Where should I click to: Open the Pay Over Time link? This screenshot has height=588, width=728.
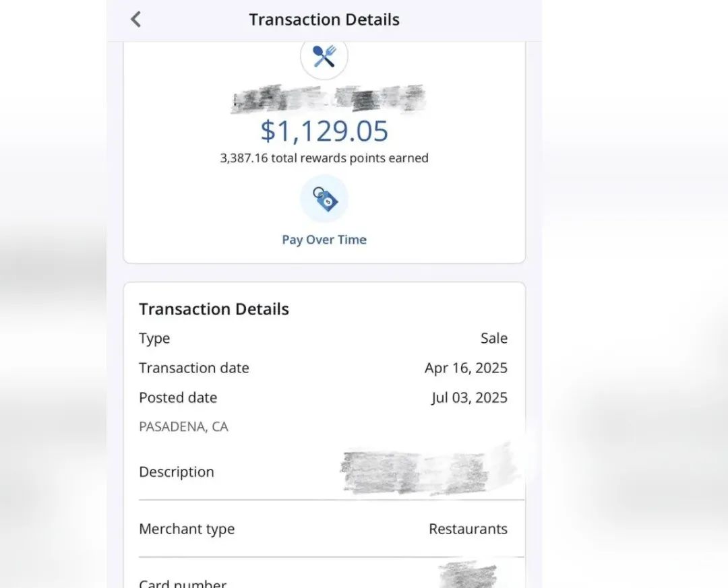(x=324, y=240)
